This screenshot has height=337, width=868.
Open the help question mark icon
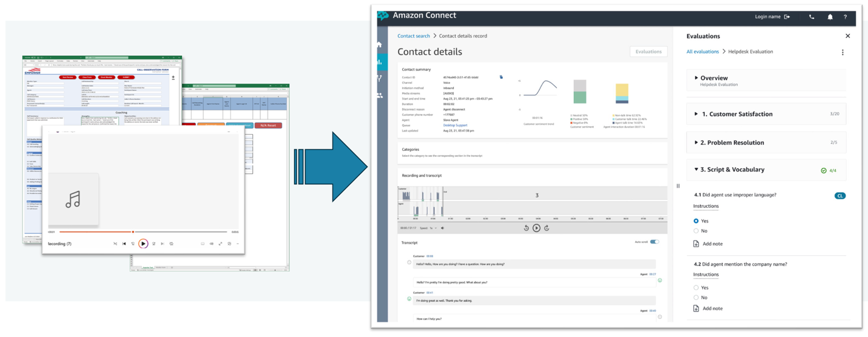click(x=845, y=17)
